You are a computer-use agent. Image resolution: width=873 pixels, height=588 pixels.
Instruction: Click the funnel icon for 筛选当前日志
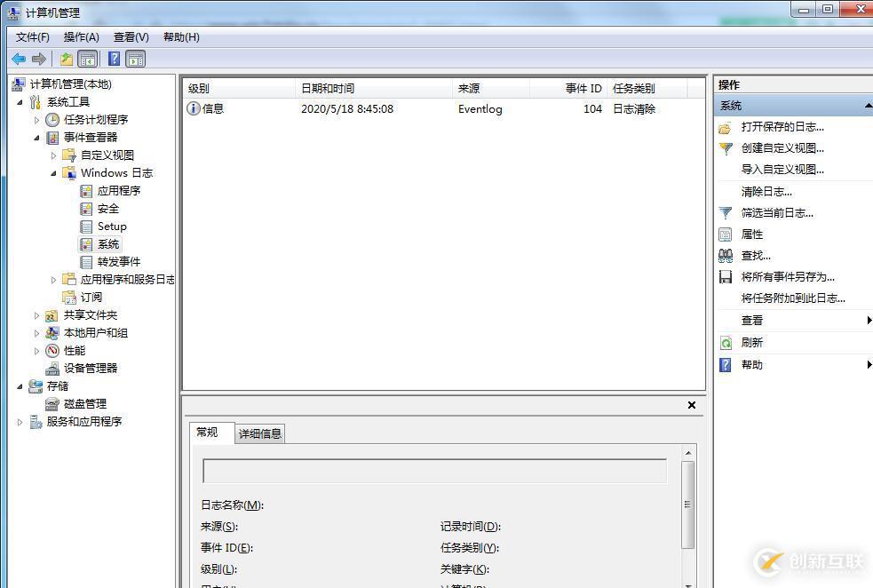click(726, 212)
